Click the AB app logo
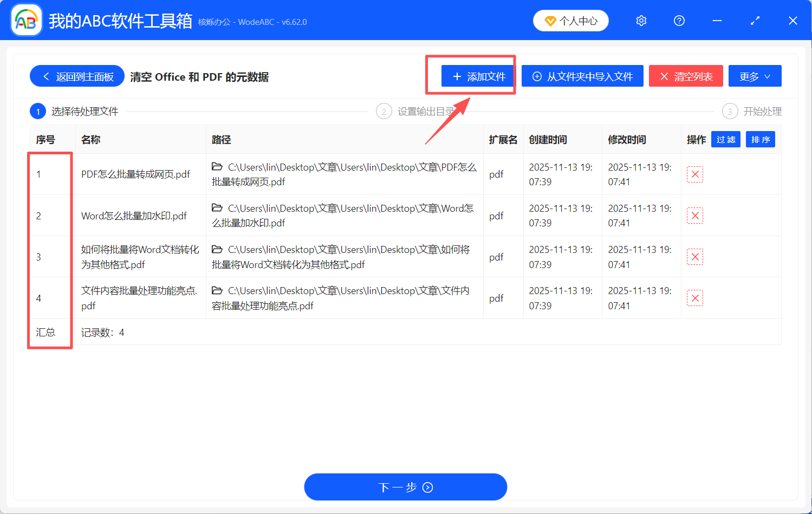This screenshot has height=514, width=812. click(25, 19)
